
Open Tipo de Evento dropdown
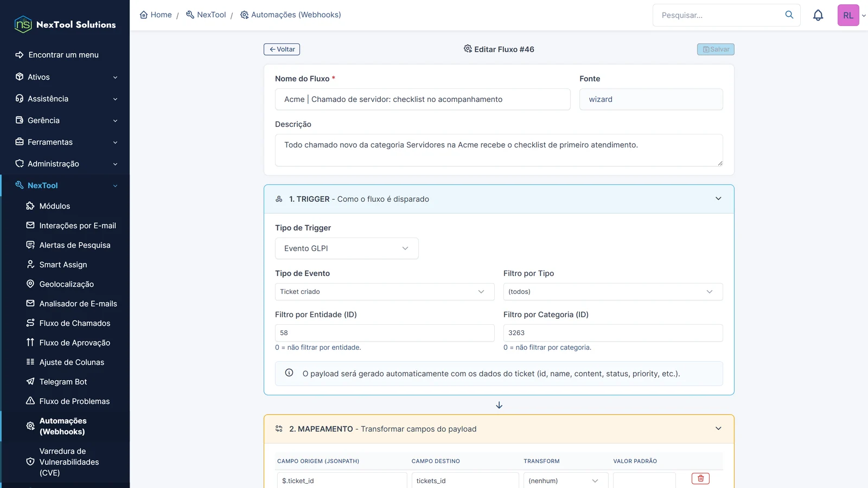[385, 292]
